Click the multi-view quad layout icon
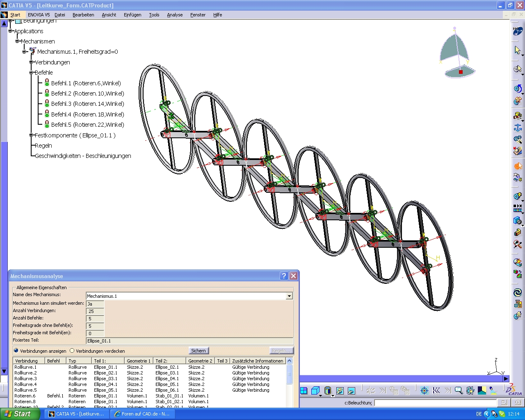This screenshot has width=525, height=420. [304, 390]
